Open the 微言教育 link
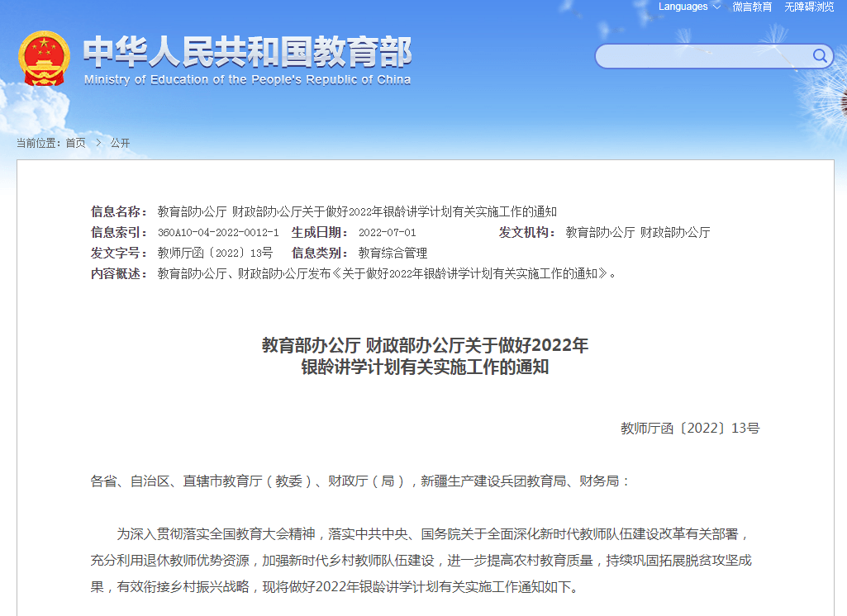This screenshot has width=847, height=616. [x=752, y=7]
